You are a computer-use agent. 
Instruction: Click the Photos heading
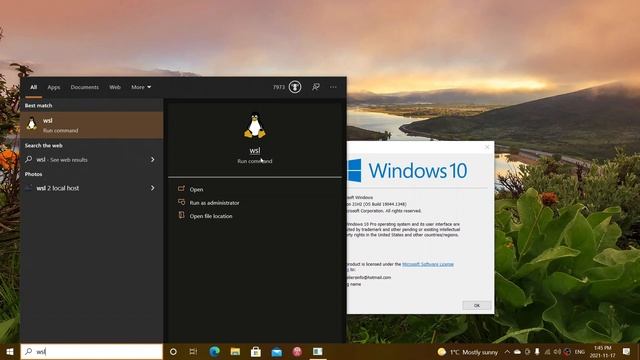33,174
